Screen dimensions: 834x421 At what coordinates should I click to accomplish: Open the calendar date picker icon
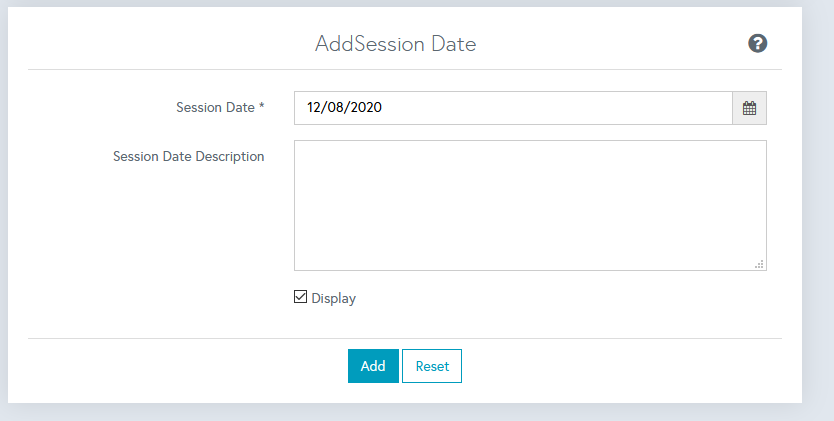click(x=749, y=108)
